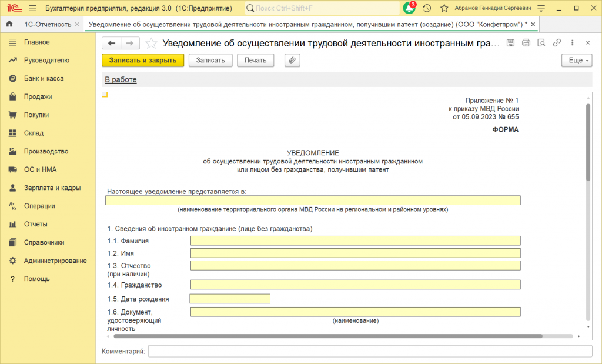
Task: Open the Зарплата и кадры section
Action: pyautogui.click(x=52, y=188)
